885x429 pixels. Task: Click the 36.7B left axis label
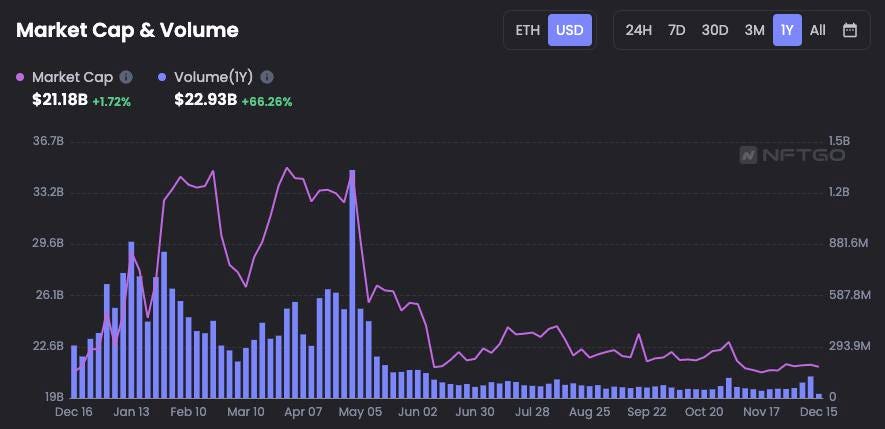click(49, 141)
